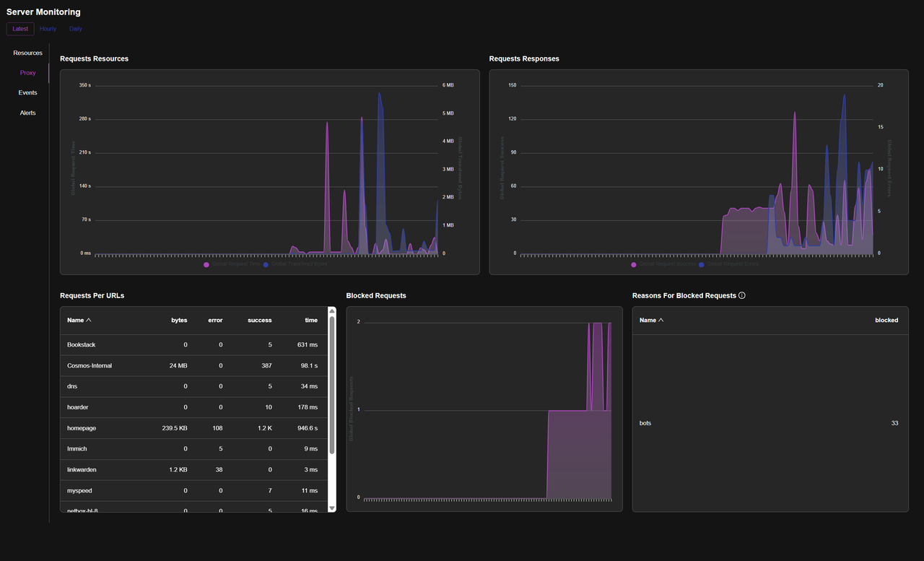Open the Alerts section in the sidebar
Screen dimensions: 924x561
tap(27, 113)
